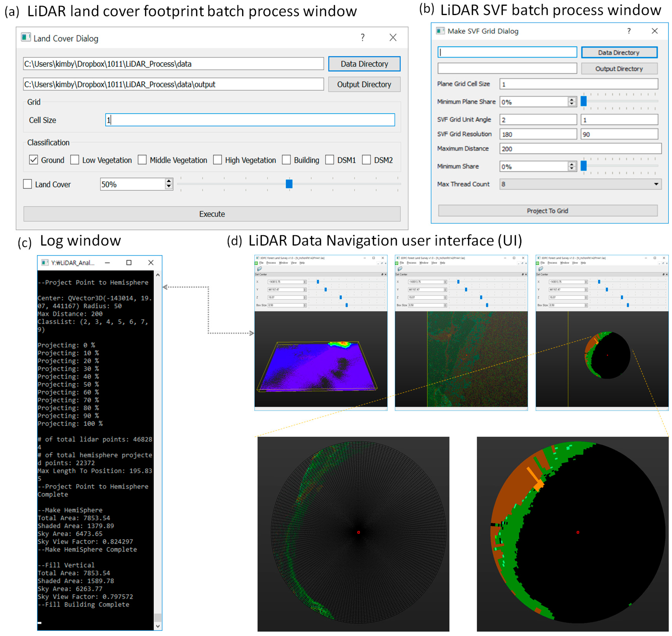Enable the Building classification checkbox
The height and width of the screenshot is (636, 672).
tap(287, 160)
